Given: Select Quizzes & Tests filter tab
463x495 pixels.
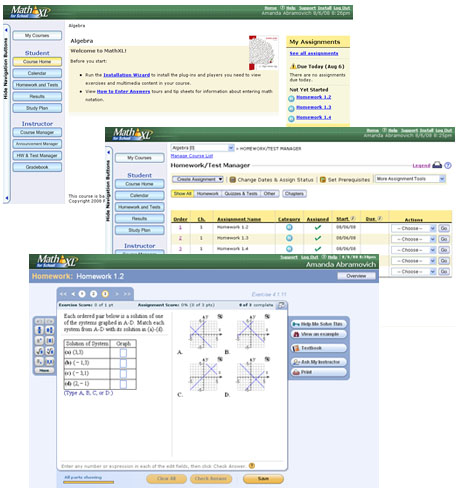Looking at the screenshot, I should pos(241,194).
